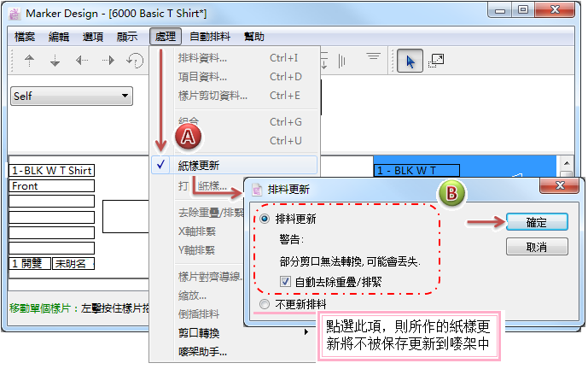Click the 1 開雙 field
This screenshot has height=369, width=588.
tap(30, 264)
